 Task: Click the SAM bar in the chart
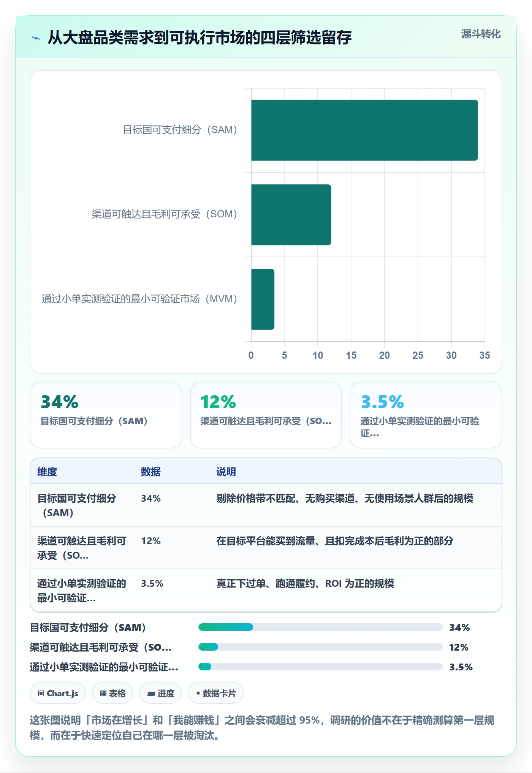pyautogui.click(x=364, y=130)
